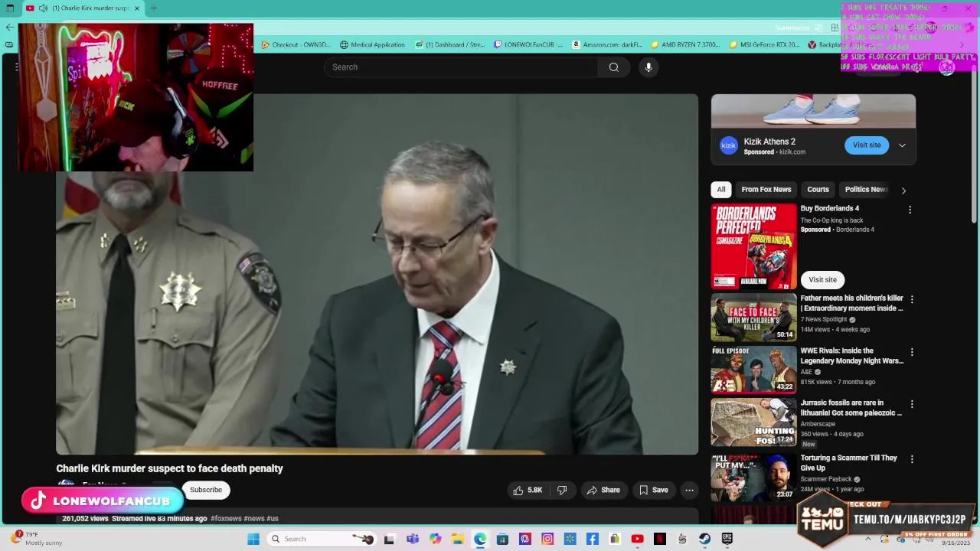The height and width of the screenshot is (551, 980).
Task: Open Checkout - OWN3D bookmark
Action: (296, 44)
